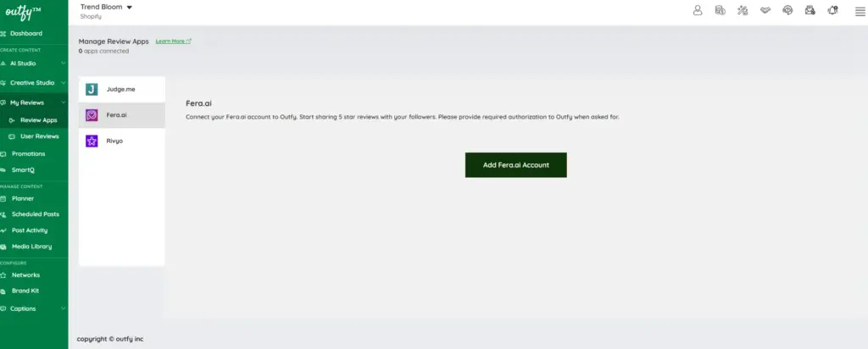Image resolution: width=868 pixels, height=349 pixels.
Task: Click the envelope mail icon
Action: click(810, 10)
